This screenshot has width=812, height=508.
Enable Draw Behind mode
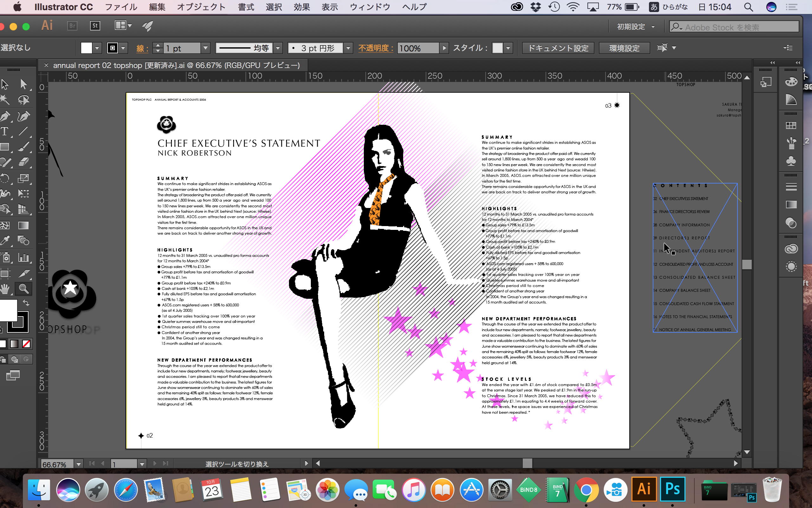(x=14, y=359)
